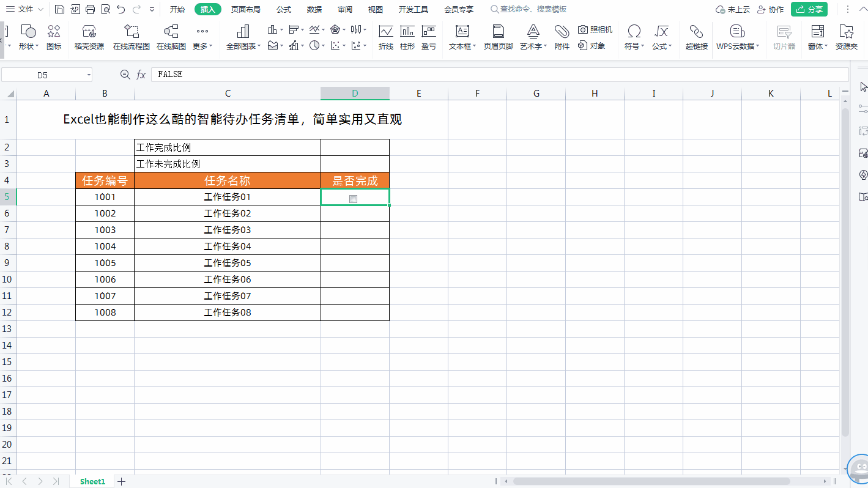Expand the 更多 dropdown

pos(202,37)
